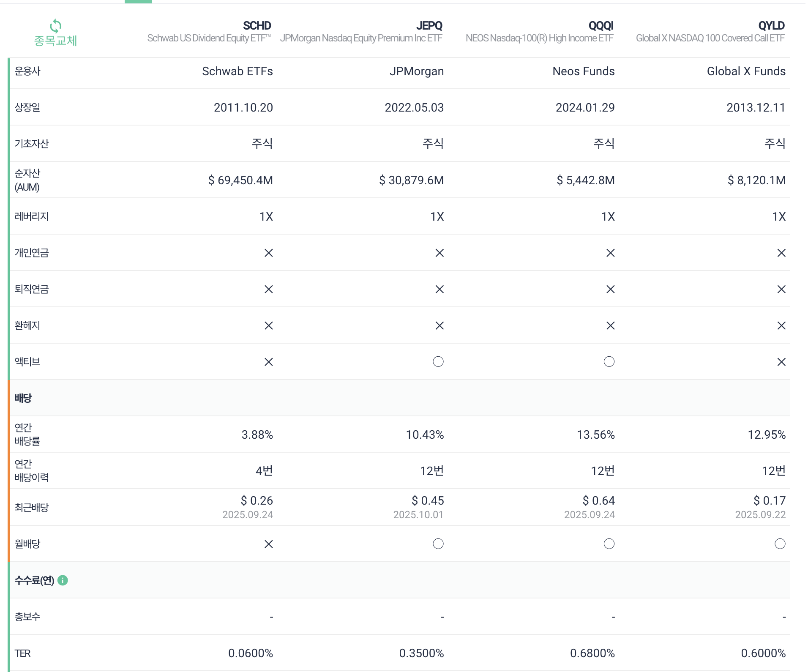Click QQQI 월배당 circle mark
The width and height of the screenshot is (808, 672).
point(609,544)
